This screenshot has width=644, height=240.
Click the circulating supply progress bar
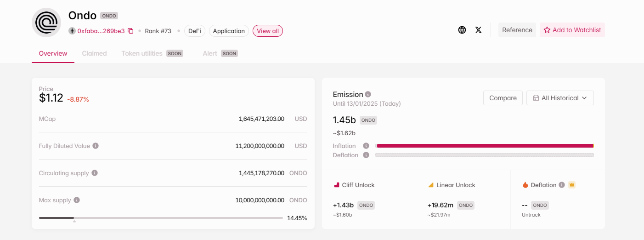tap(161, 217)
